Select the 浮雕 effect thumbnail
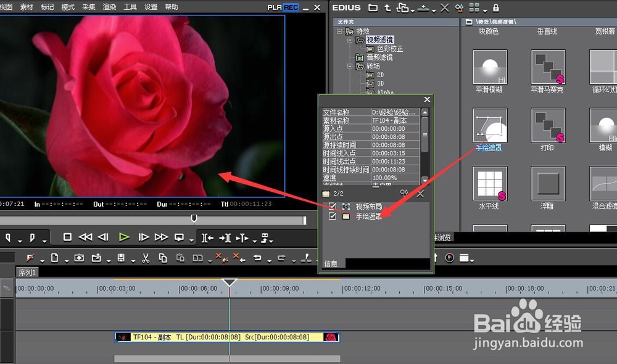The image size is (617, 364). pyautogui.click(x=548, y=184)
